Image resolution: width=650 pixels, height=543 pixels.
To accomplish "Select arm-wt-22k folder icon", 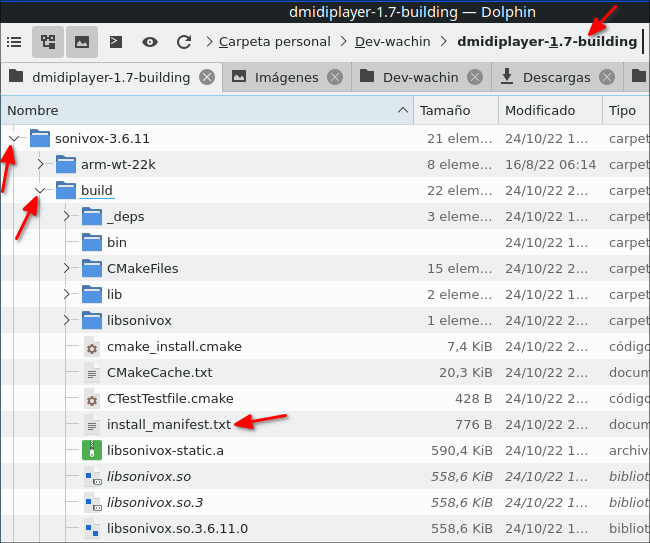I will pos(66,165).
